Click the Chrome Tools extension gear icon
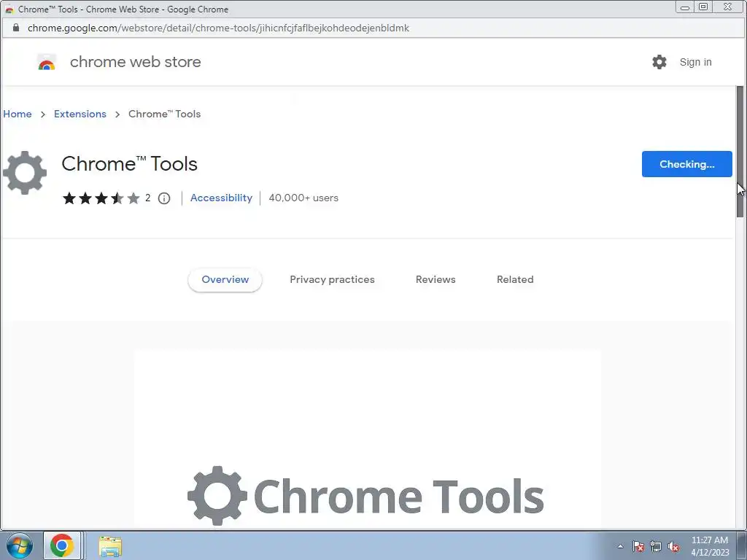This screenshot has height=560, width=747. (x=25, y=173)
